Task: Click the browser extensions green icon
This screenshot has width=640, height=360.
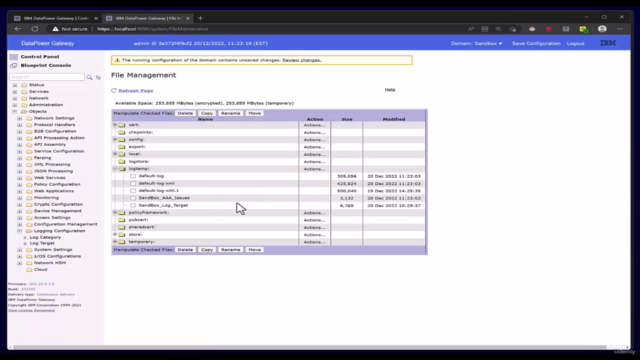Action: [x=583, y=29]
